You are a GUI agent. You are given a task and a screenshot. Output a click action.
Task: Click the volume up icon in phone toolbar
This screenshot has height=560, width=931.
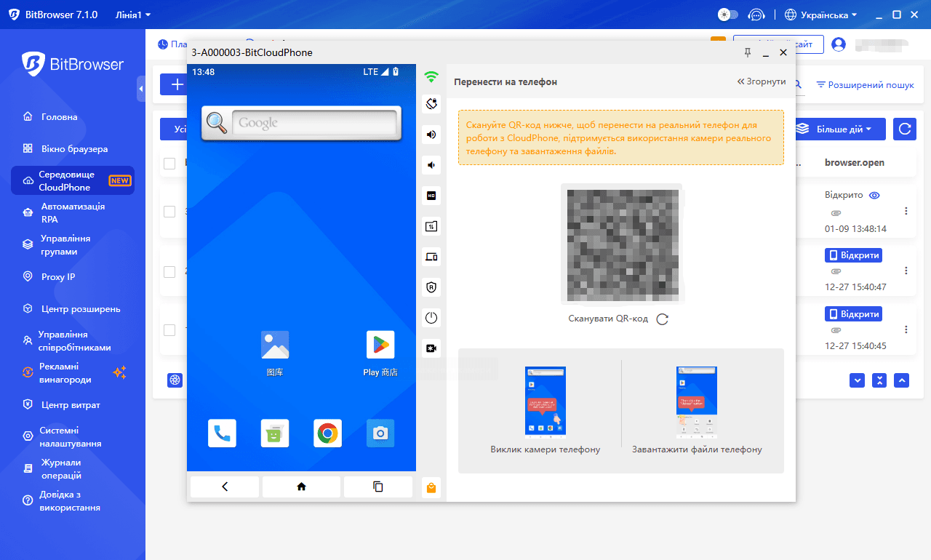pos(431,135)
